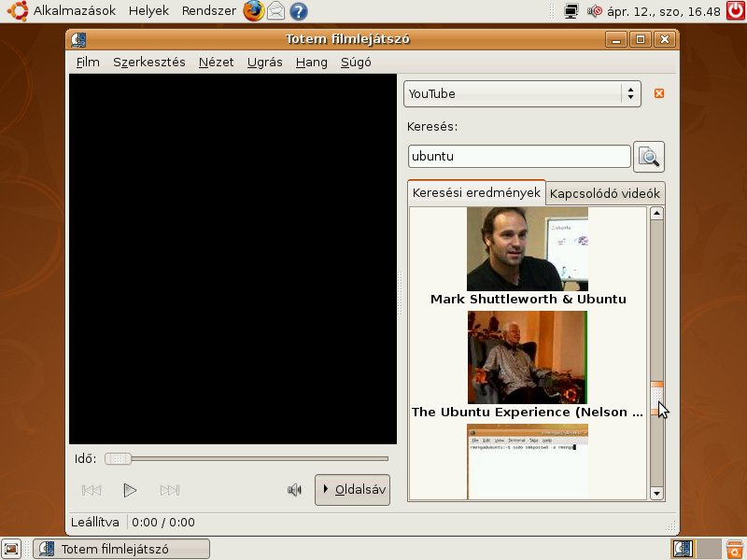Open the YouTube sidebar dropdown

pos(522,94)
